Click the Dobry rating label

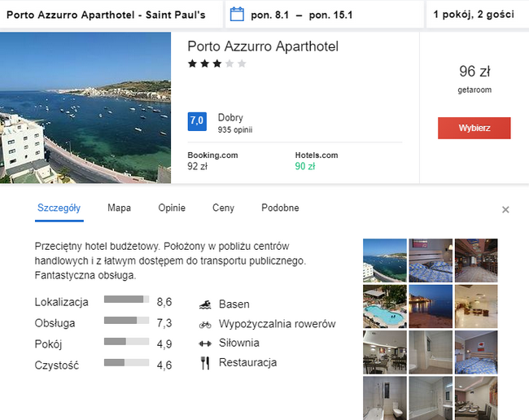[230, 118]
